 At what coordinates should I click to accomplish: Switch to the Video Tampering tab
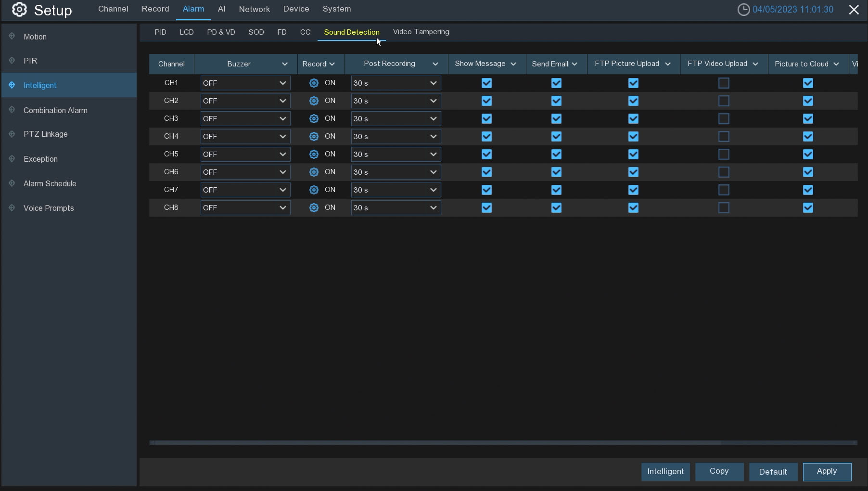pos(421,32)
